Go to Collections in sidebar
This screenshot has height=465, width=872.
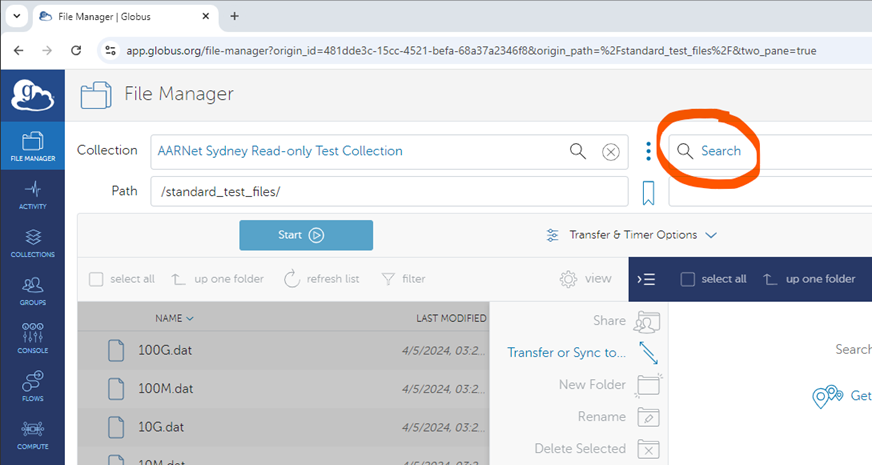click(33, 243)
